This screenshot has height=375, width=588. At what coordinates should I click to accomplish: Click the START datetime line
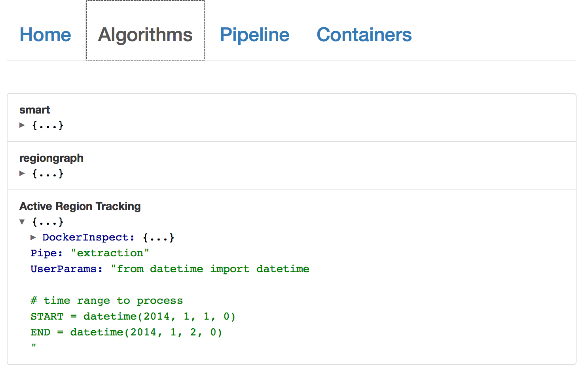click(133, 316)
